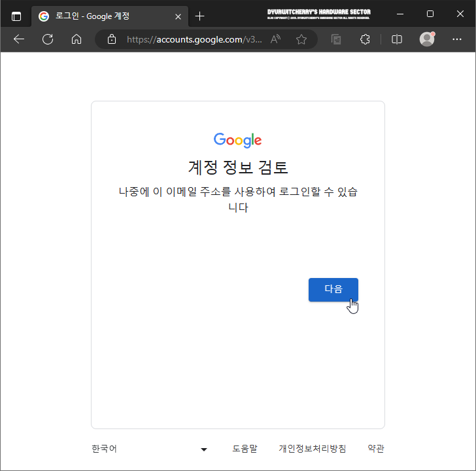Screen dimensions: 476x471
Task: Click the 계정 정보 검토 heading
Action: tap(238, 167)
